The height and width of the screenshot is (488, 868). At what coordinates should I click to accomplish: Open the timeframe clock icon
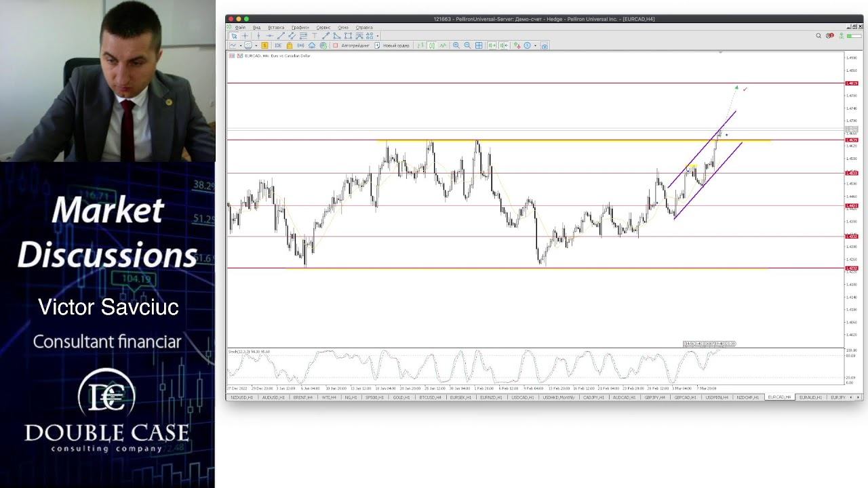click(527, 45)
